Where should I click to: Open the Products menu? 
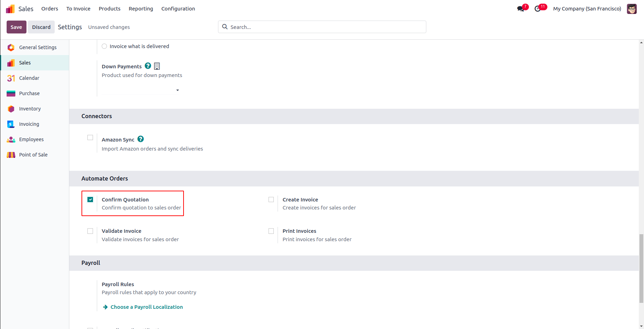109,9
